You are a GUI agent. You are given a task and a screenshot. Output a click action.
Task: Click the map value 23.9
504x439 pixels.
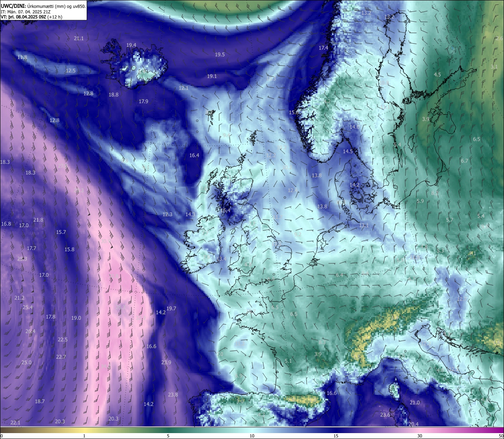(166, 363)
